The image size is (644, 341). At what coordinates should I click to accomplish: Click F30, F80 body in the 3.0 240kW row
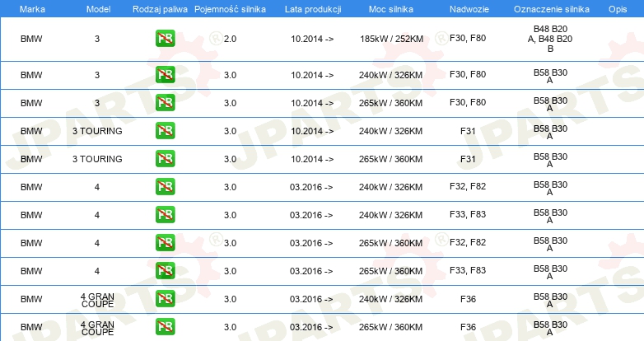[x=468, y=74]
